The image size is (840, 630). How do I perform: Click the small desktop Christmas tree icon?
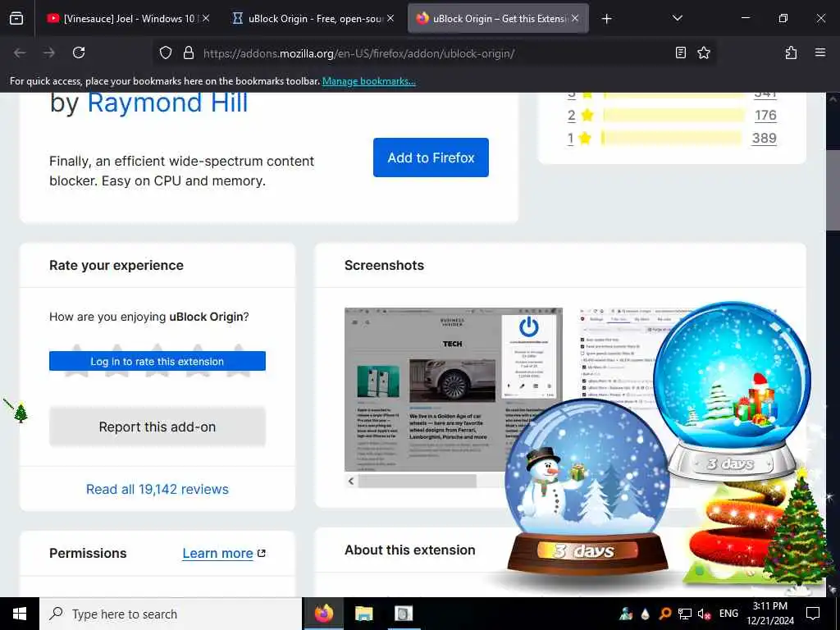[20, 413]
